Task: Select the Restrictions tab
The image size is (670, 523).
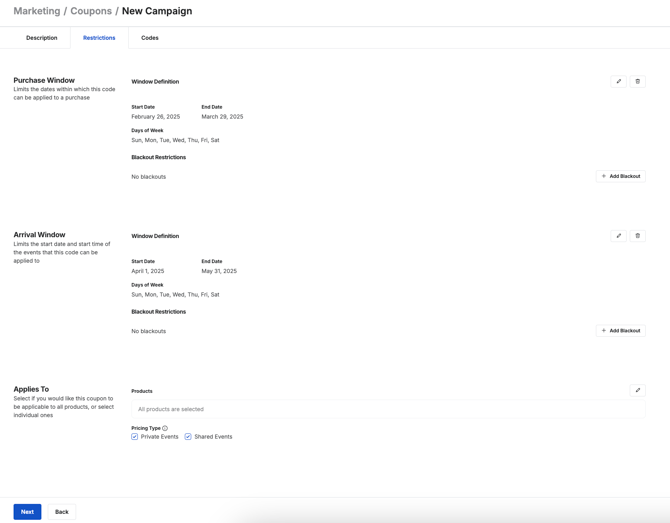Action: click(99, 38)
